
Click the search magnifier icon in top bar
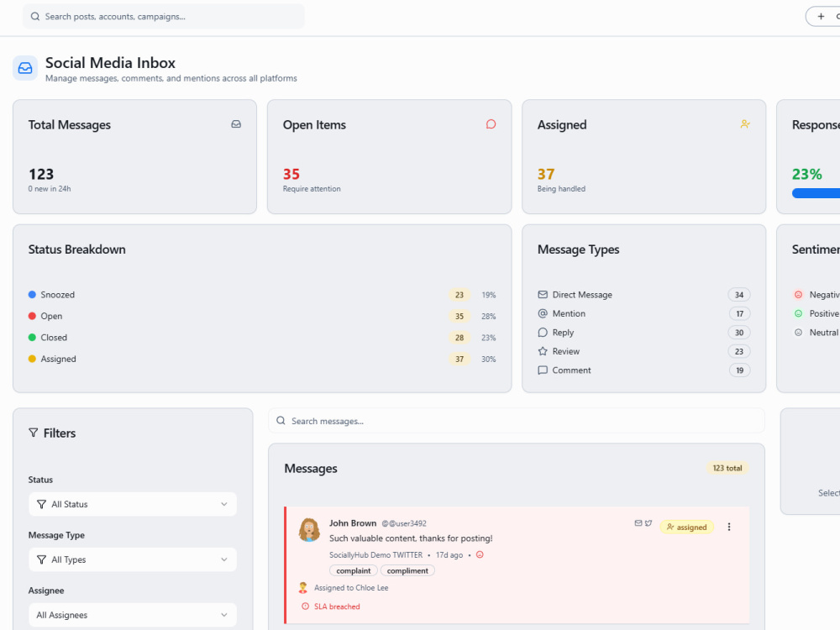34,17
